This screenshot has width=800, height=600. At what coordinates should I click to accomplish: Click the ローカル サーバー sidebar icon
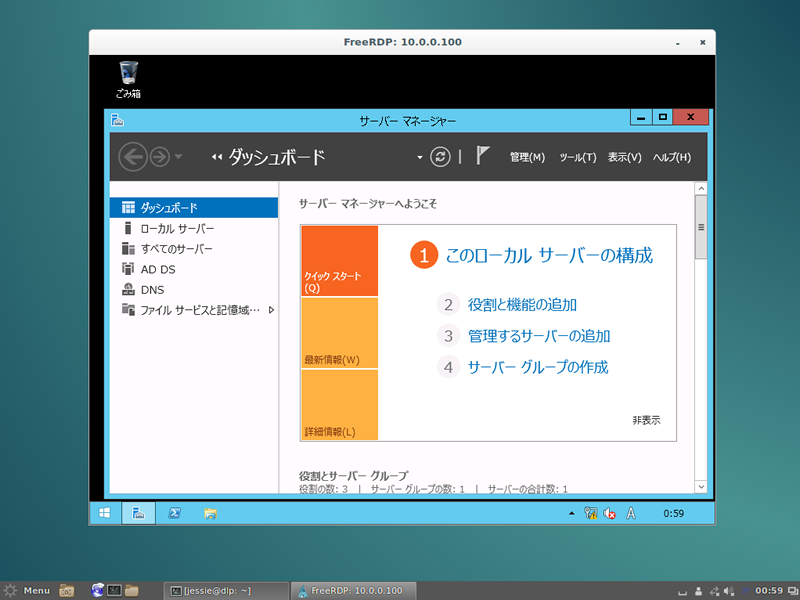tap(128, 228)
